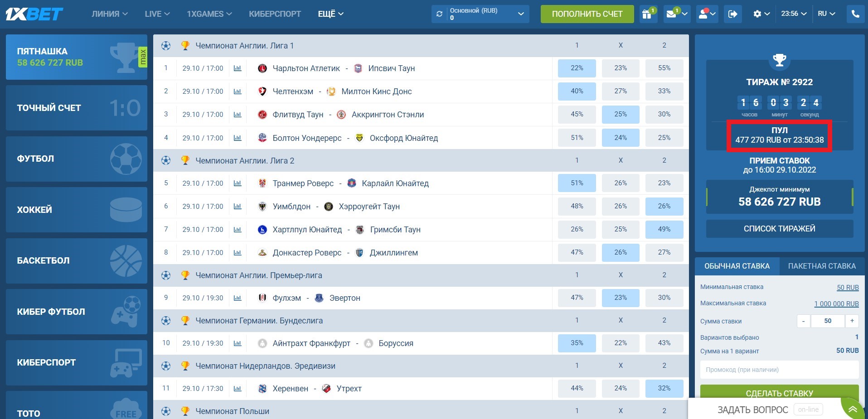Click ПОПОЛНИТЬ СЧЕТ button
The image size is (868, 419).
point(587,14)
